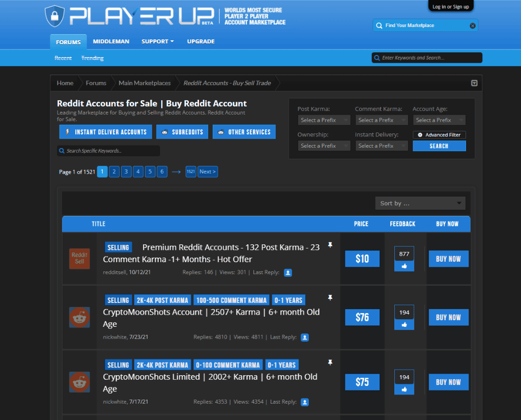Click Log in or Sign up
Screen dimensions: 521x420
point(451,7)
